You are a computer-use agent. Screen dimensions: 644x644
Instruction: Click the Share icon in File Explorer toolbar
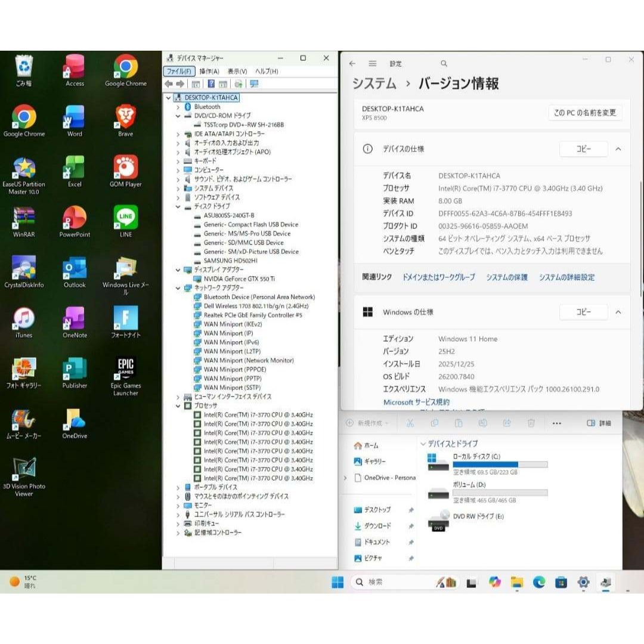point(507,423)
